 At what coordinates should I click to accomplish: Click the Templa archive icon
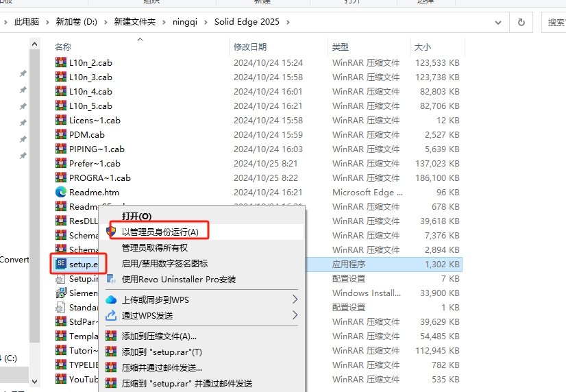tap(60, 336)
